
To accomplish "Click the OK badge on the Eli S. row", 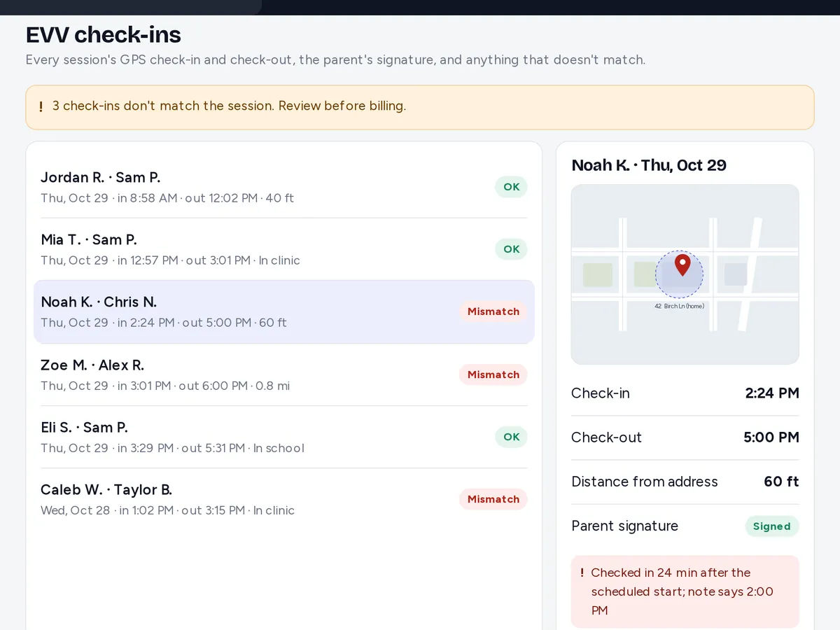I will (x=512, y=437).
